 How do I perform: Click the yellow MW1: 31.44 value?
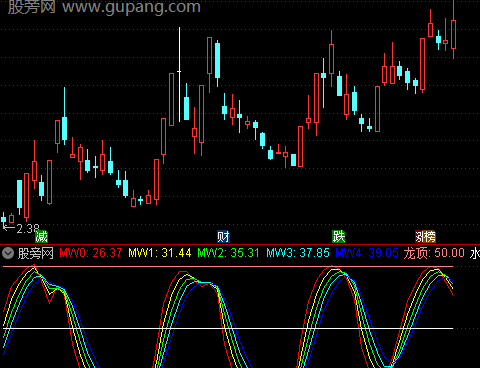pos(160,253)
